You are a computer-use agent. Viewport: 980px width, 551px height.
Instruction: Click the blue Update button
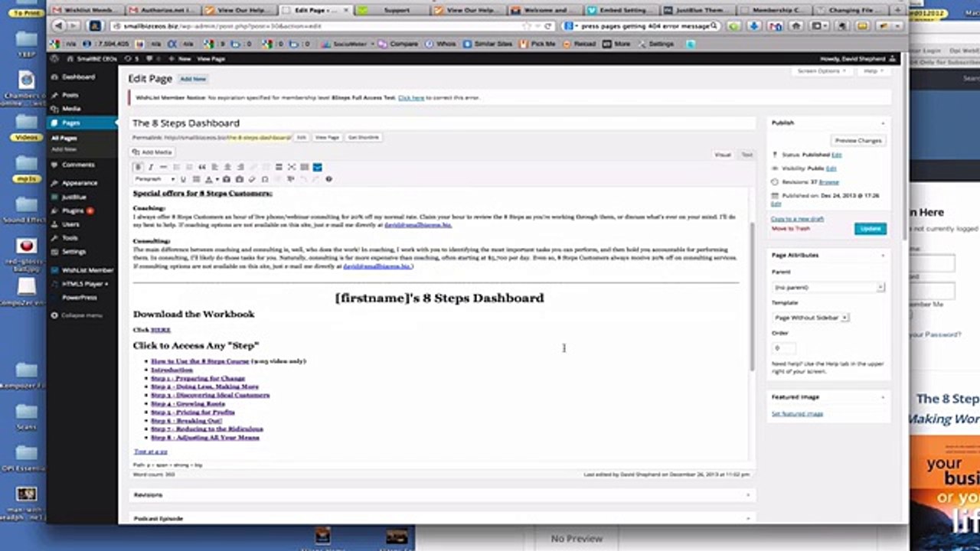tap(871, 228)
